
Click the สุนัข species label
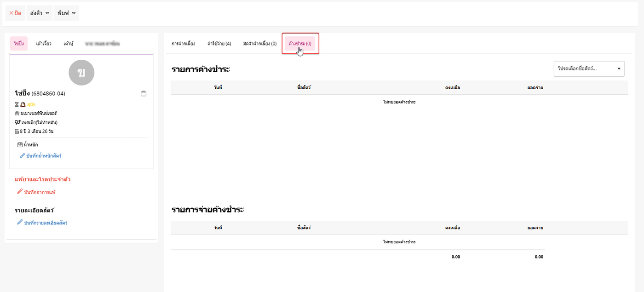point(31,104)
